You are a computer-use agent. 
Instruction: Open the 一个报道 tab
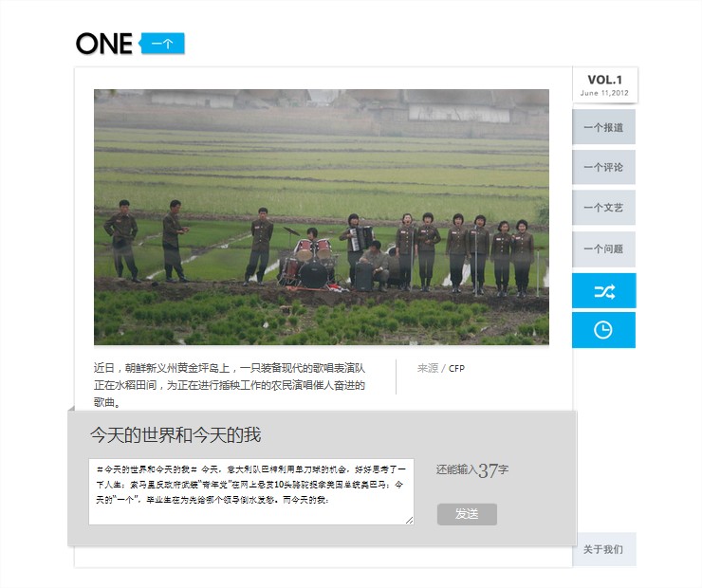[603, 127]
